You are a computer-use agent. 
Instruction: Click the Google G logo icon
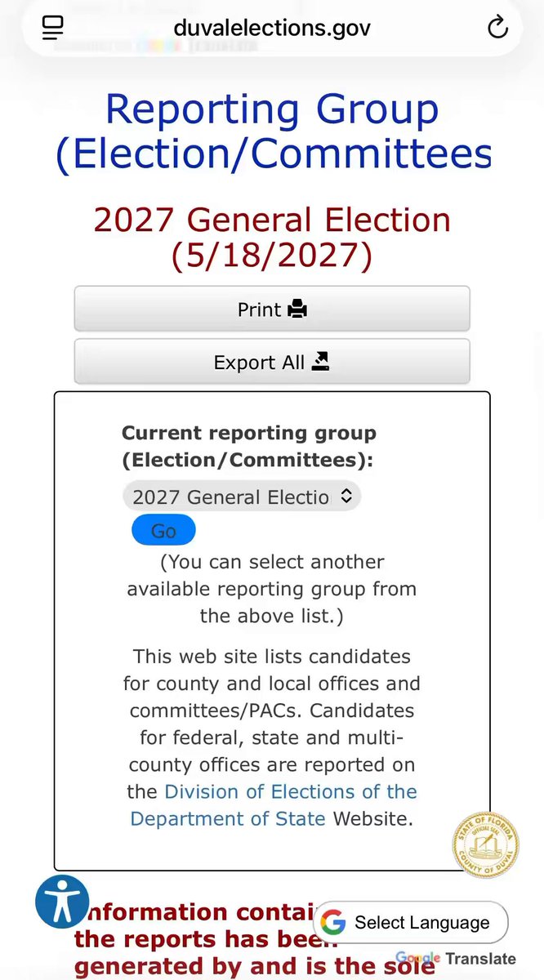pos(332,923)
